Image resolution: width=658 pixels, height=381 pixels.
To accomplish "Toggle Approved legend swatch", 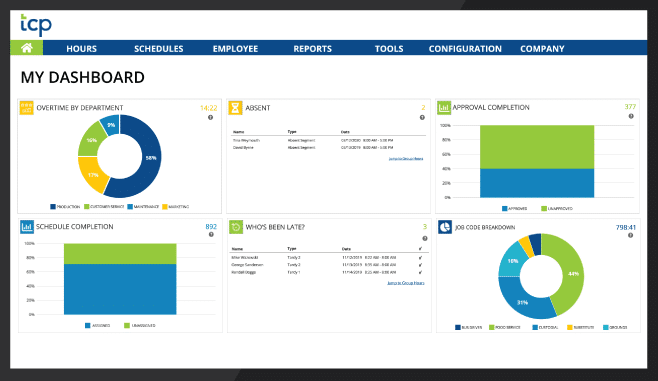I will tap(504, 209).
